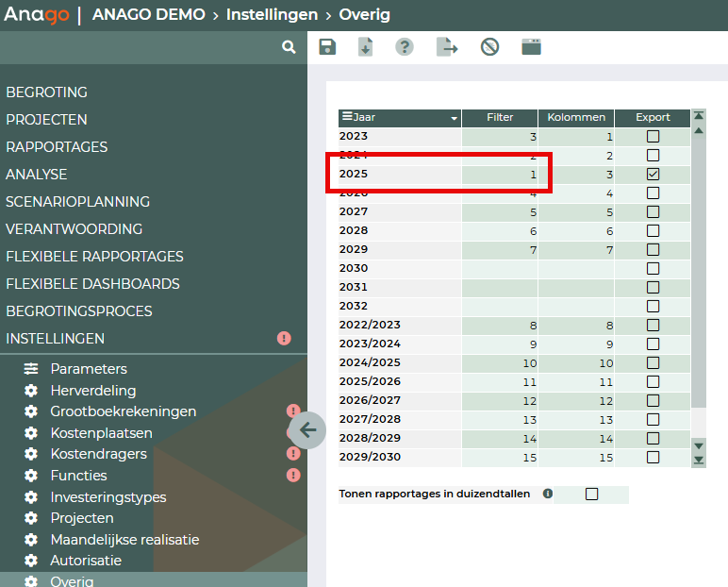Open help via the question mark icon
The height and width of the screenshot is (587, 728).
pyautogui.click(x=405, y=47)
